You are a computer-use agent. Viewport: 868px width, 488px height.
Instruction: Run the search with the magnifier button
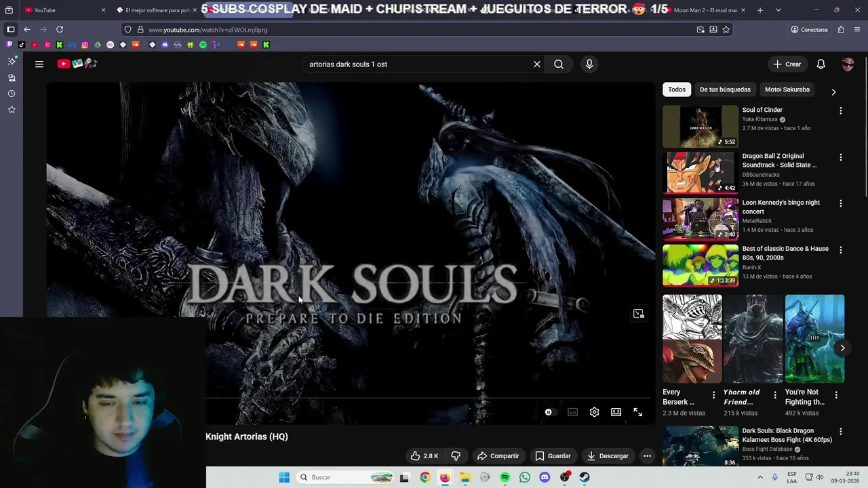(x=559, y=64)
